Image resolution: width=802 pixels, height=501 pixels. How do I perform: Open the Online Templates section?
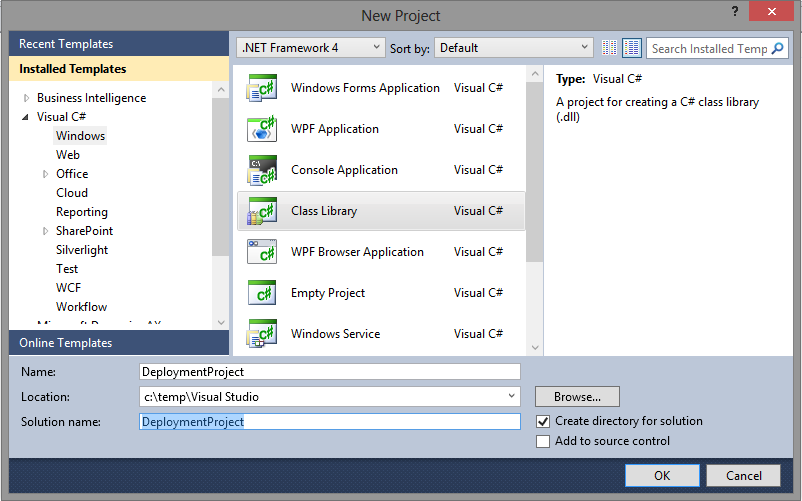pyautogui.click(x=119, y=343)
